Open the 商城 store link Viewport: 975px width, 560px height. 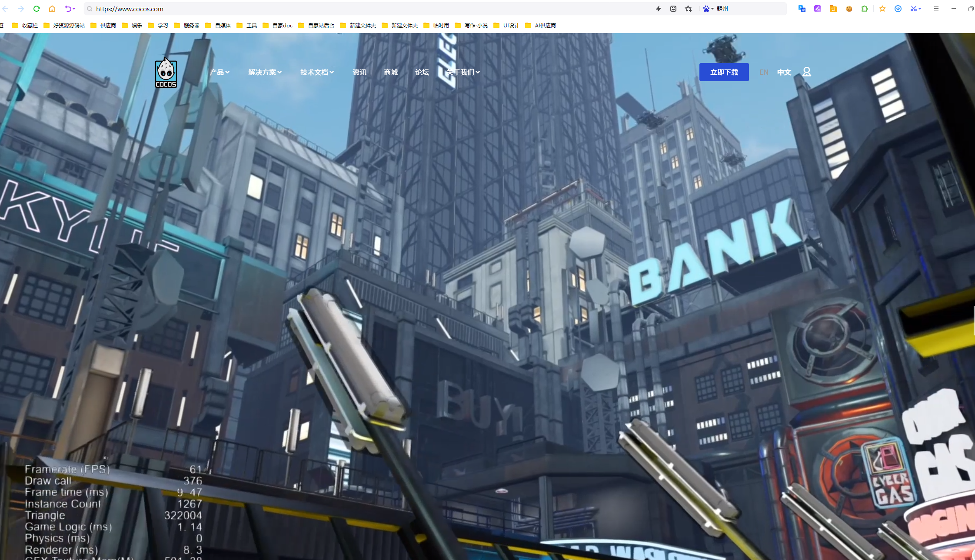(x=391, y=72)
